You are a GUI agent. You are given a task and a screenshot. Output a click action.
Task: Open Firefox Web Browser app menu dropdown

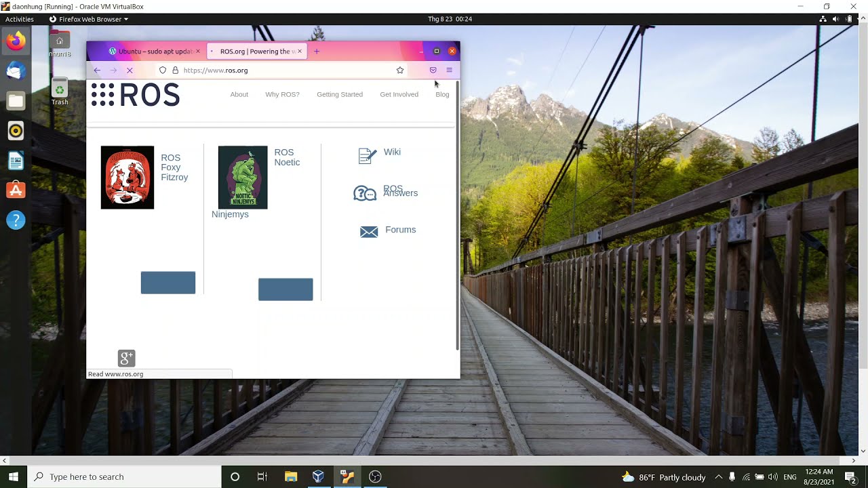[89, 19]
